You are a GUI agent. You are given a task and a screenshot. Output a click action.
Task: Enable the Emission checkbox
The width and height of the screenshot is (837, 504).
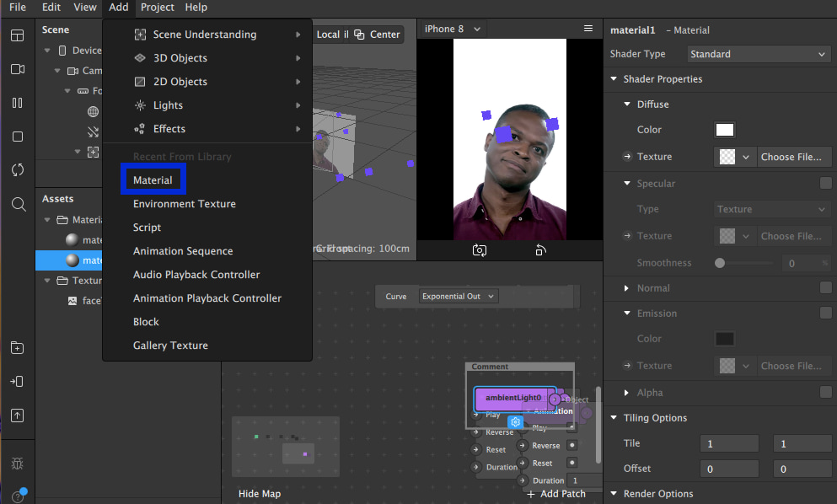[826, 314]
